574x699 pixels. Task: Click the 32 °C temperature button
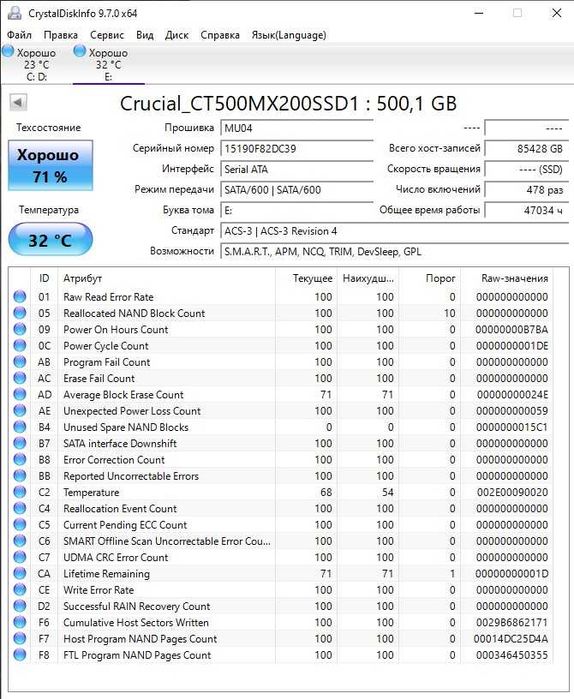(x=50, y=240)
